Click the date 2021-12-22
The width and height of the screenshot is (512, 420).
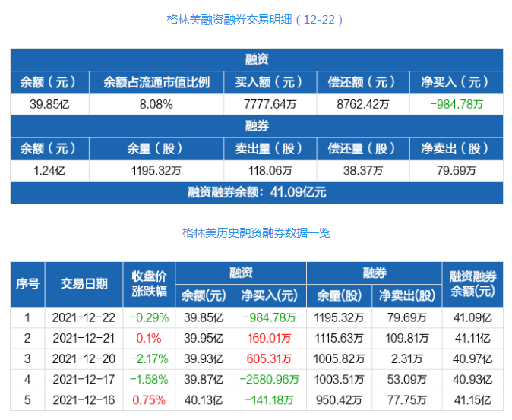(84, 317)
